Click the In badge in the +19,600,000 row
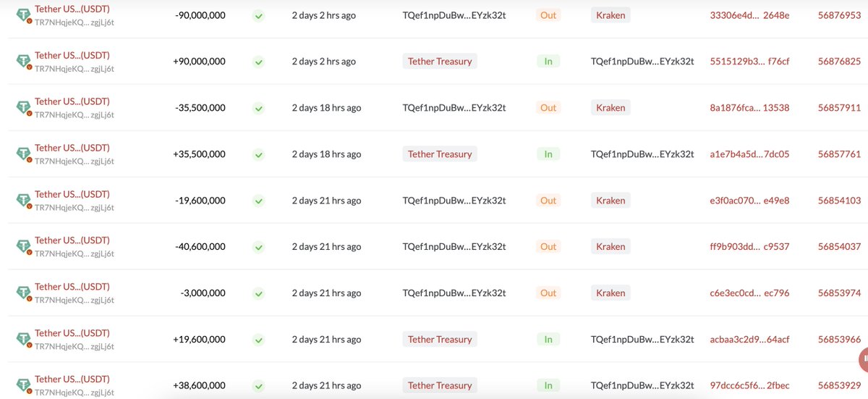Viewport: 868px width, 399px height. point(548,340)
